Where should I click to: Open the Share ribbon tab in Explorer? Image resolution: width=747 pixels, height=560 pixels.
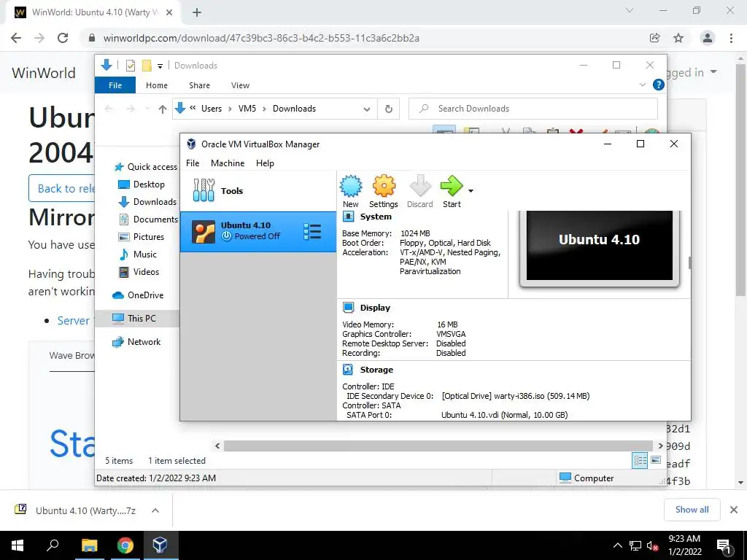coord(199,85)
